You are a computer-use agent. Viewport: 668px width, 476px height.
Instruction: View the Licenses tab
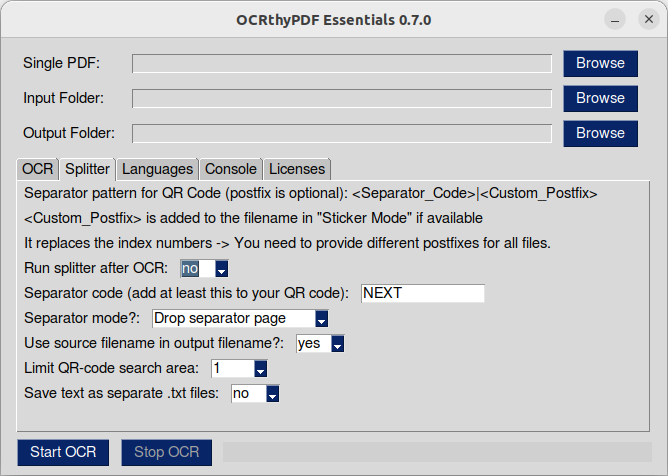point(297,169)
